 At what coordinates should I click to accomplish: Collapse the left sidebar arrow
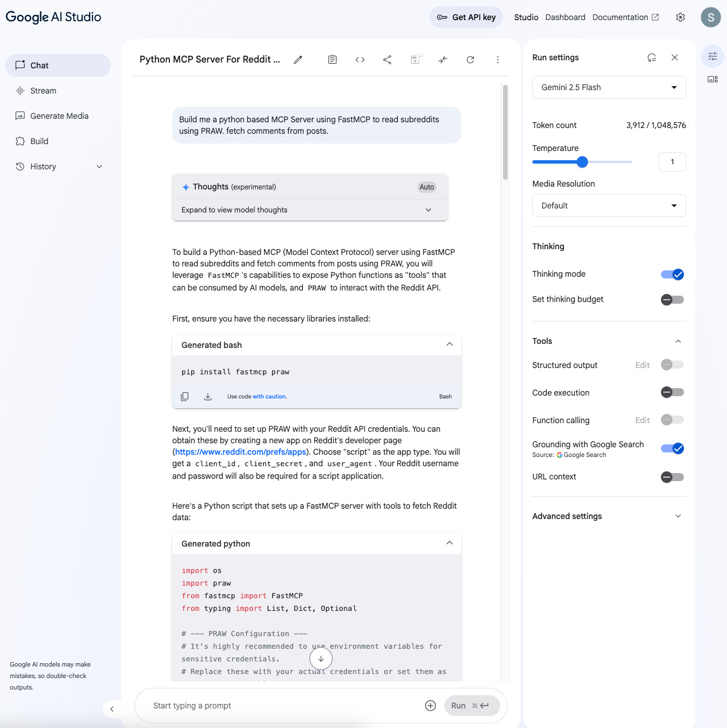click(x=112, y=709)
